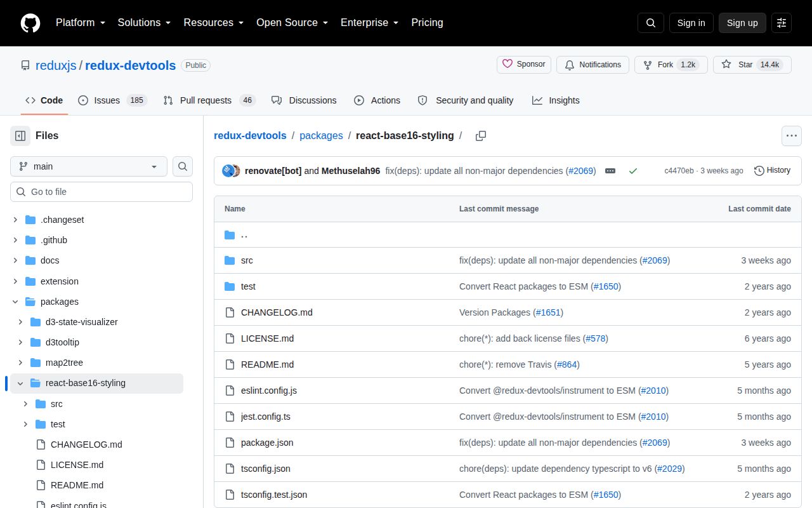
Task: Click the extension folder icon in sidebar
Action: [x=30, y=281]
